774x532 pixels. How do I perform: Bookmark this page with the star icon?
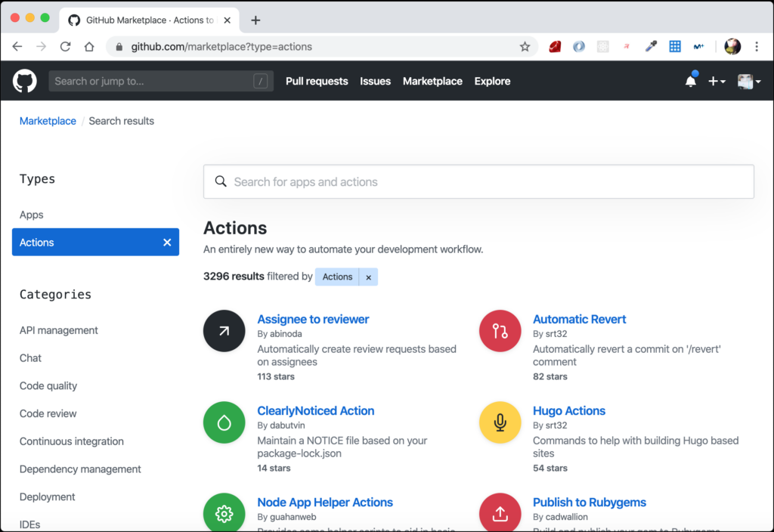click(525, 46)
